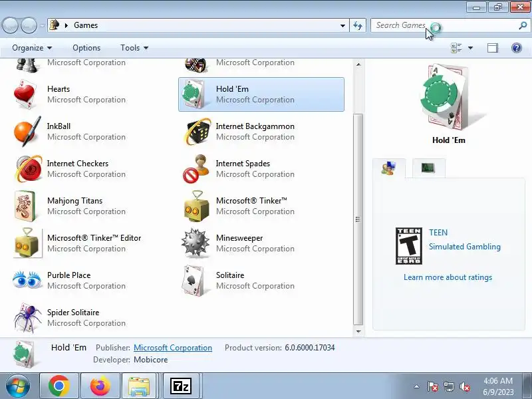Toggle the preview pane icon

pyautogui.click(x=493, y=48)
